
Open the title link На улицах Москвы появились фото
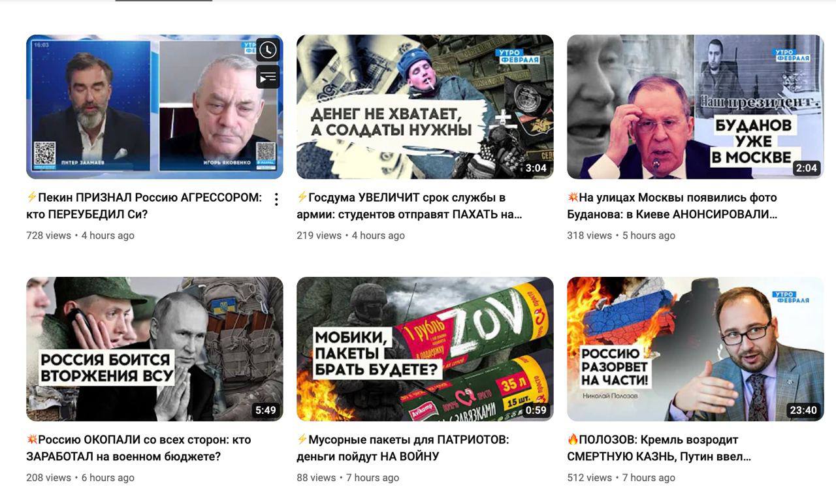click(672, 206)
